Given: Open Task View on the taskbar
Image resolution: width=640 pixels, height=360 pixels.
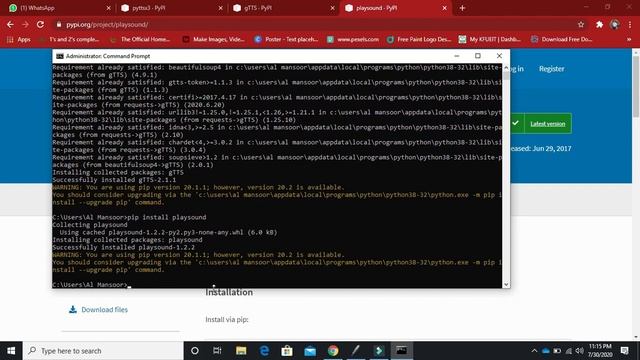Looking at the screenshot, I should pyautogui.click(x=217, y=351).
